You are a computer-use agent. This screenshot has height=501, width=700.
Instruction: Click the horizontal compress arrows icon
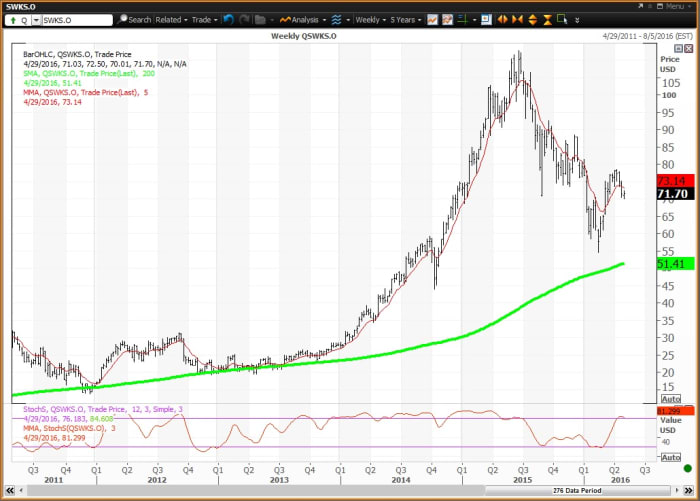[519, 19]
